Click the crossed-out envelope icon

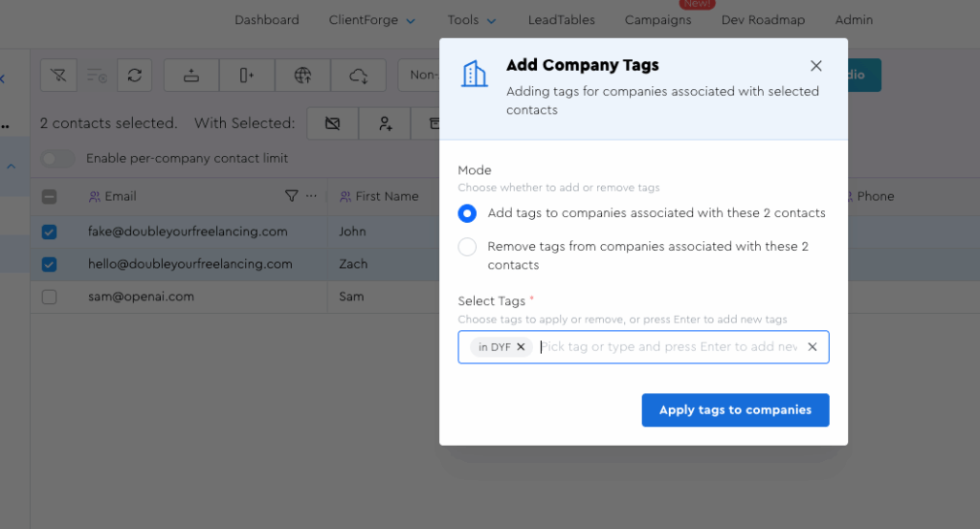332,123
